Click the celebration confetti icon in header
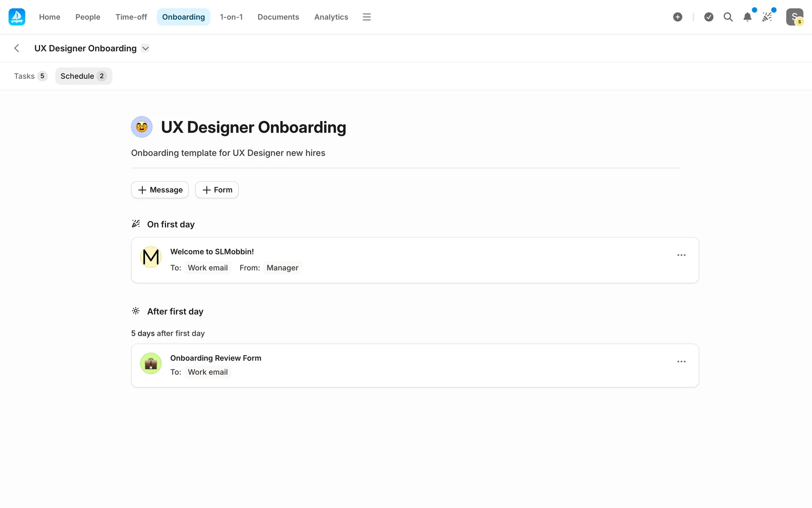 click(x=767, y=17)
